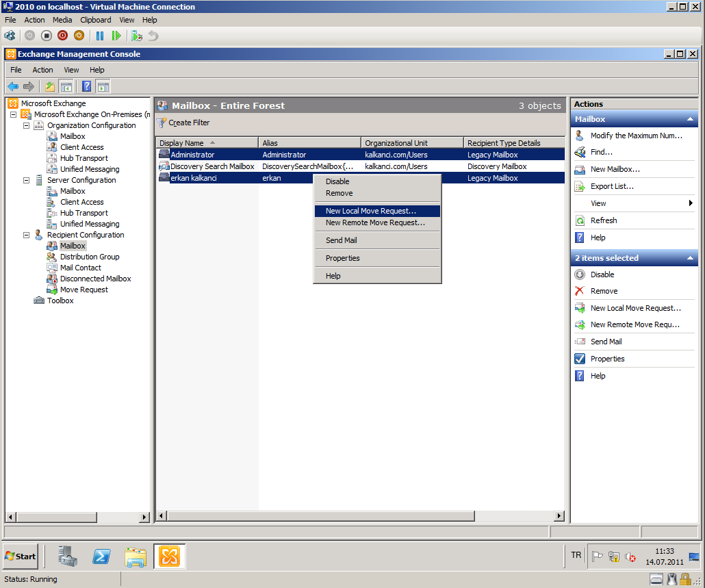Click the VM Ctrl+Alt+Delete toolbar icon
Image resolution: width=705 pixels, height=588 pixels.
pos(10,36)
